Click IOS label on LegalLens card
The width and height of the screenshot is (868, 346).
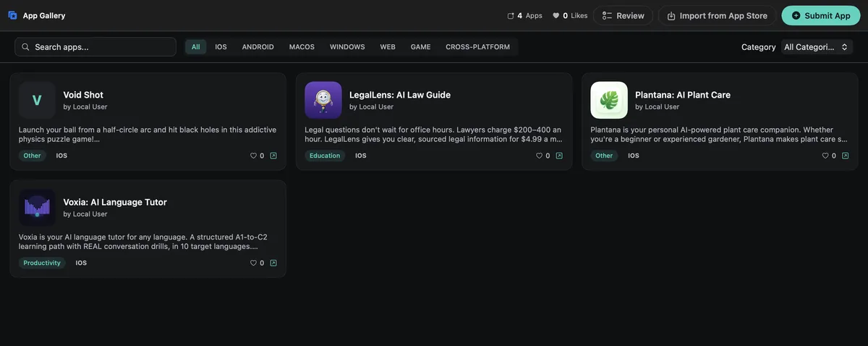(360, 156)
